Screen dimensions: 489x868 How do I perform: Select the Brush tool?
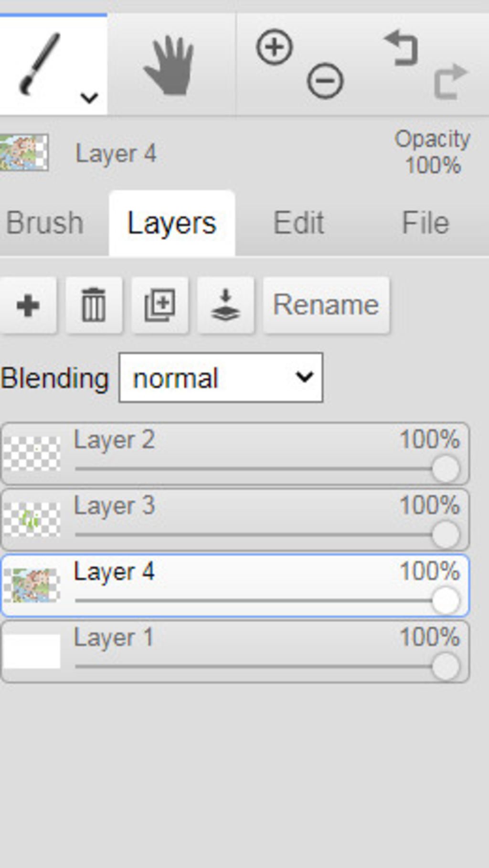[40, 64]
